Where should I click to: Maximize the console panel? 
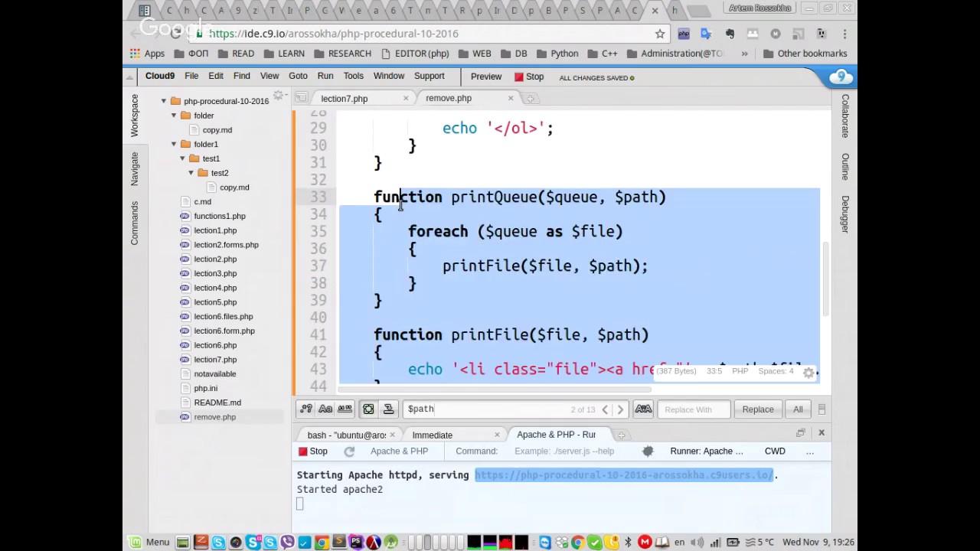801,433
